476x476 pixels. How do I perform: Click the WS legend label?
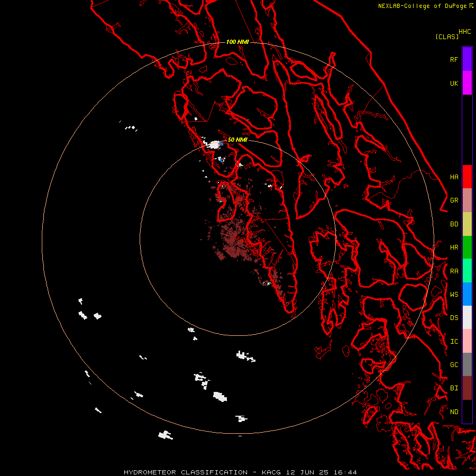pos(454,294)
